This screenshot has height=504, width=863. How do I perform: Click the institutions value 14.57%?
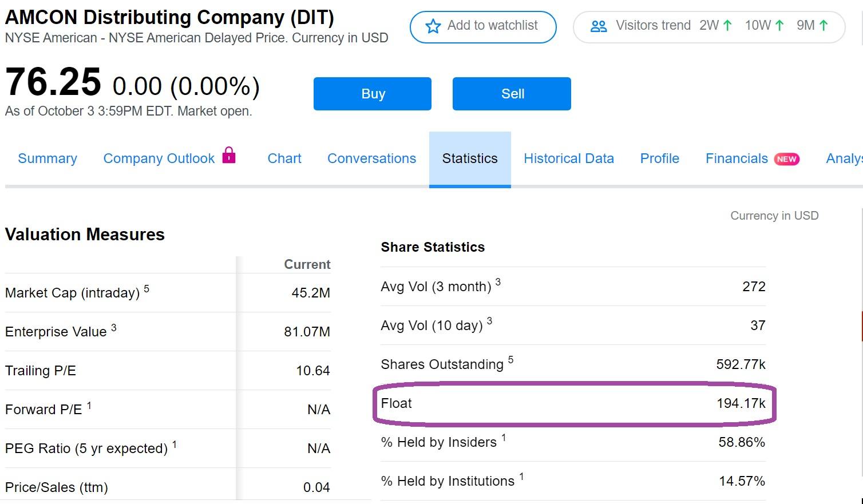[742, 481]
